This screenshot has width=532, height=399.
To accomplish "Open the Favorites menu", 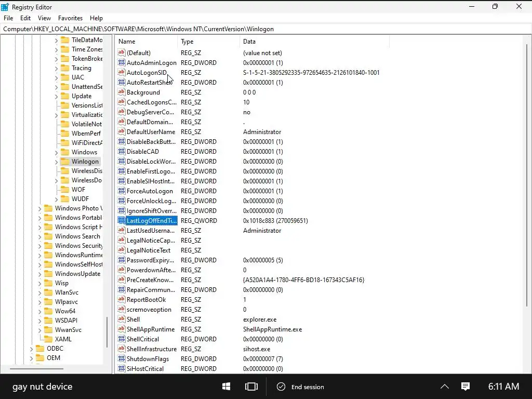I will coord(70,18).
